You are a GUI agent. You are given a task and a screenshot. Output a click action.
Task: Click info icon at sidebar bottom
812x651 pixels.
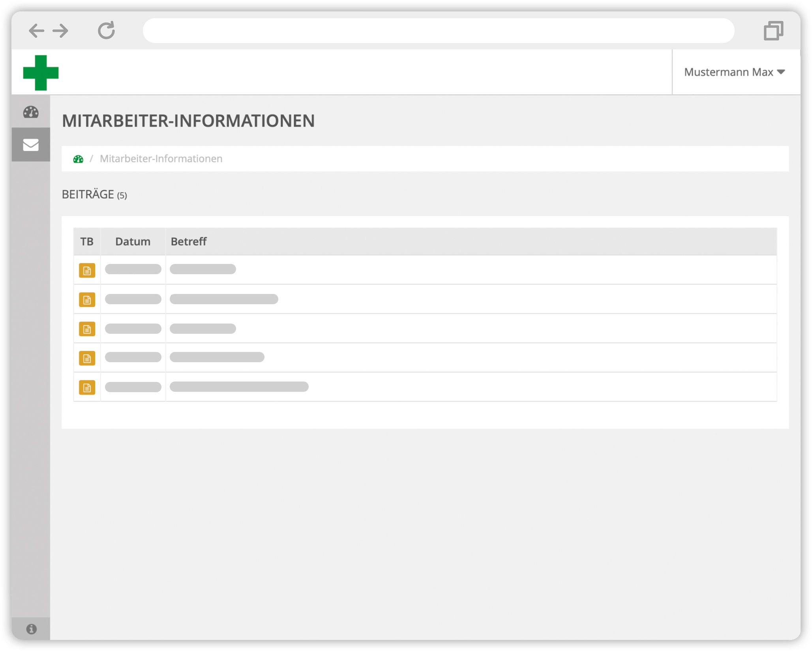31,629
